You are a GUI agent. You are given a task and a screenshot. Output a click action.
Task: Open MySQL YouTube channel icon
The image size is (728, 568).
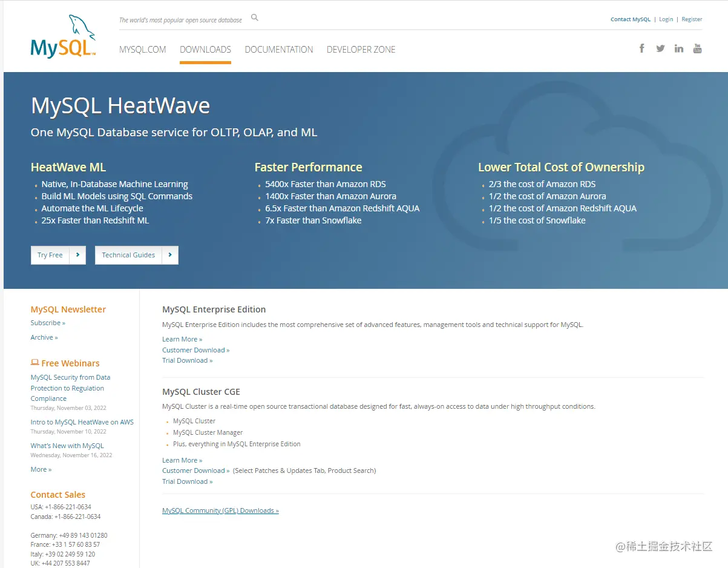click(x=698, y=48)
